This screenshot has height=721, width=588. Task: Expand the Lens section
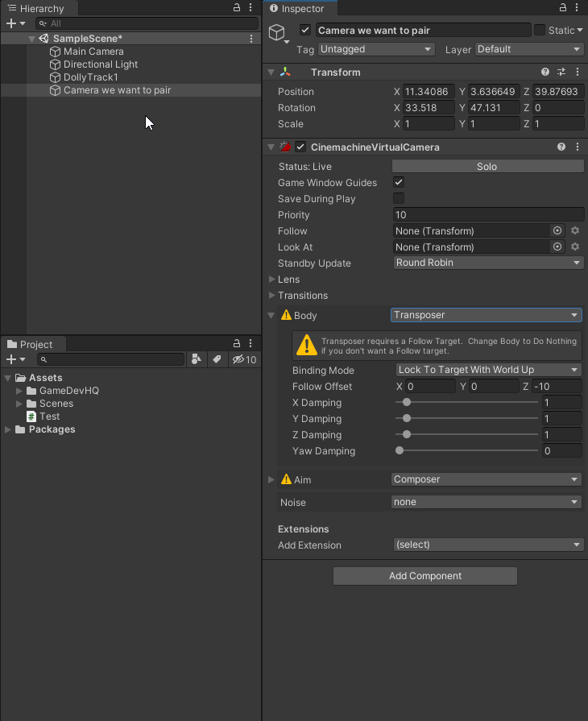click(x=271, y=279)
